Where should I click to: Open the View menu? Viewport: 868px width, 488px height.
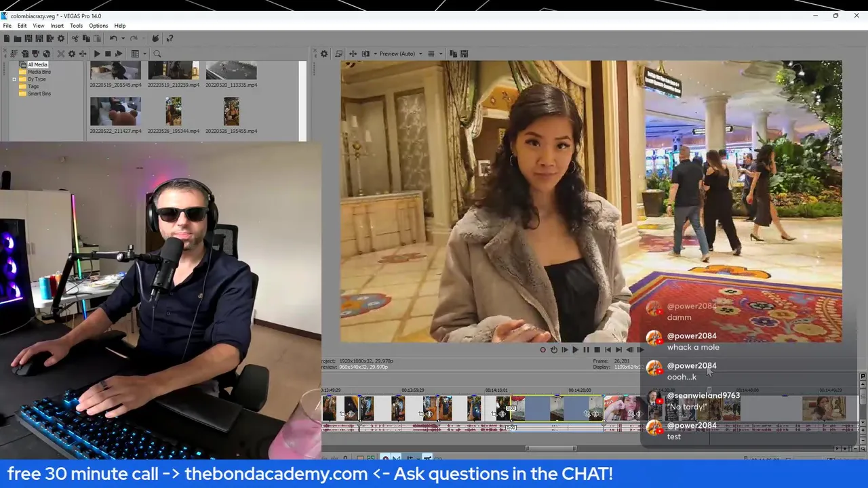coord(39,26)
